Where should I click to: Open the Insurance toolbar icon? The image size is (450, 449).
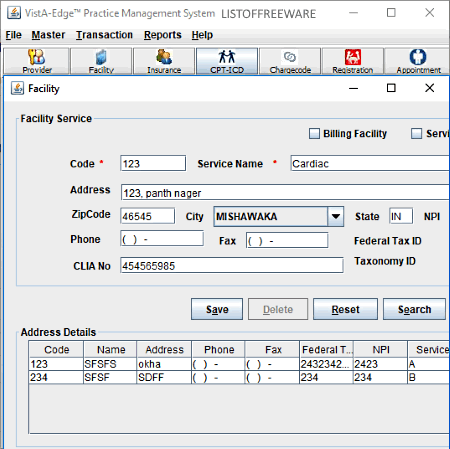(x=164, y=61)
